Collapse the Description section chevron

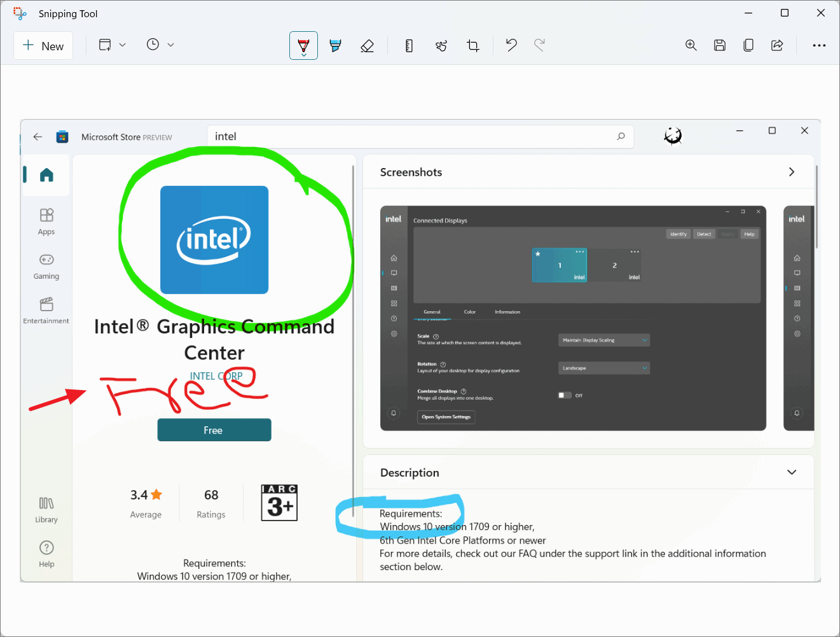[x=792, y=472]
